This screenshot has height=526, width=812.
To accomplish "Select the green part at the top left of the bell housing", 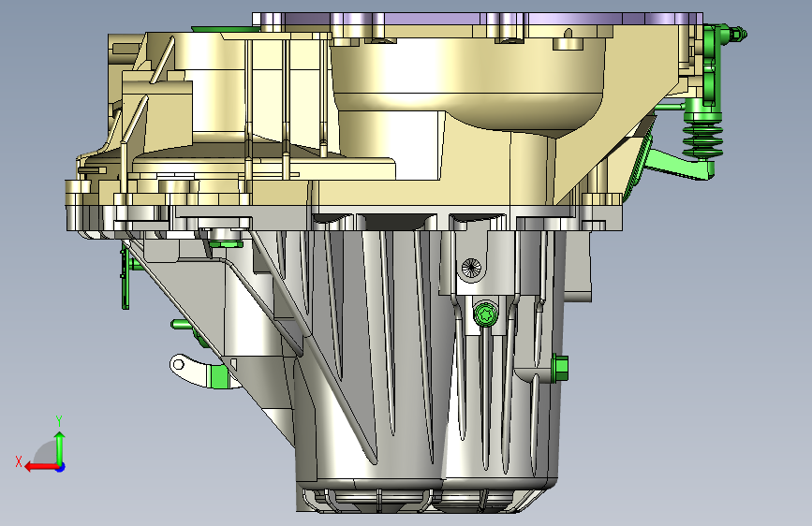I will coord(226,29).
